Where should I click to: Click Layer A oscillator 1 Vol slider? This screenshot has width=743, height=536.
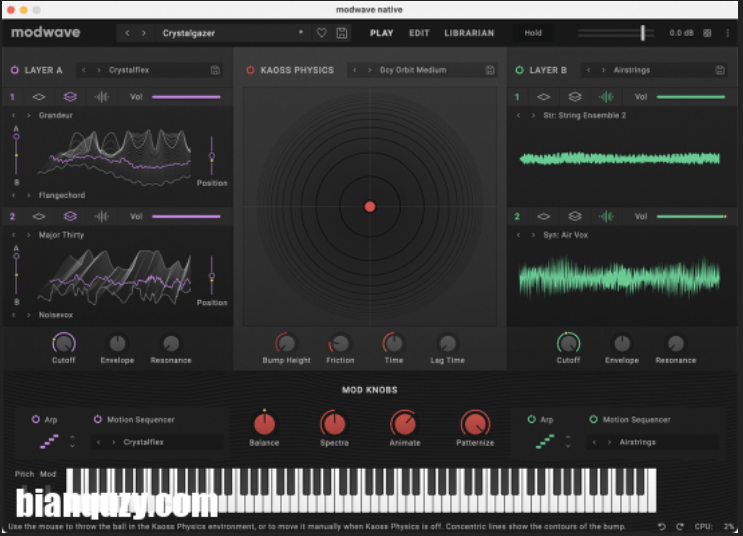click(186, 97)
